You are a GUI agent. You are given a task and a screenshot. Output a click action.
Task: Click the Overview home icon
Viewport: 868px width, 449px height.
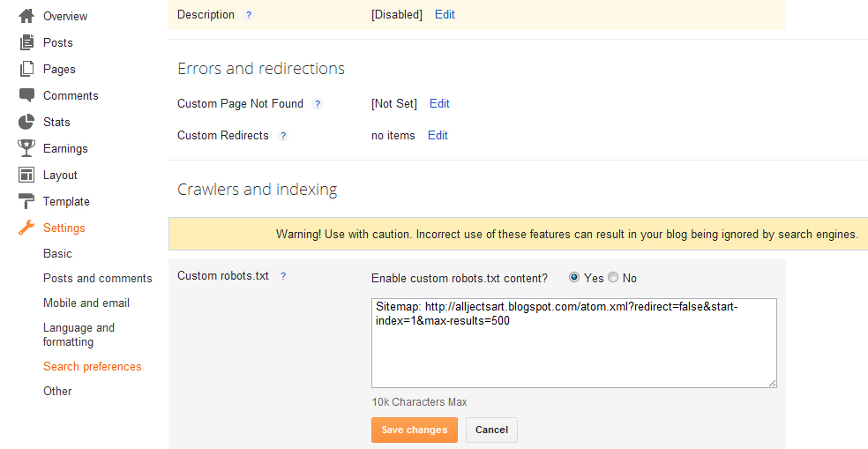click(x=26, y=16)
